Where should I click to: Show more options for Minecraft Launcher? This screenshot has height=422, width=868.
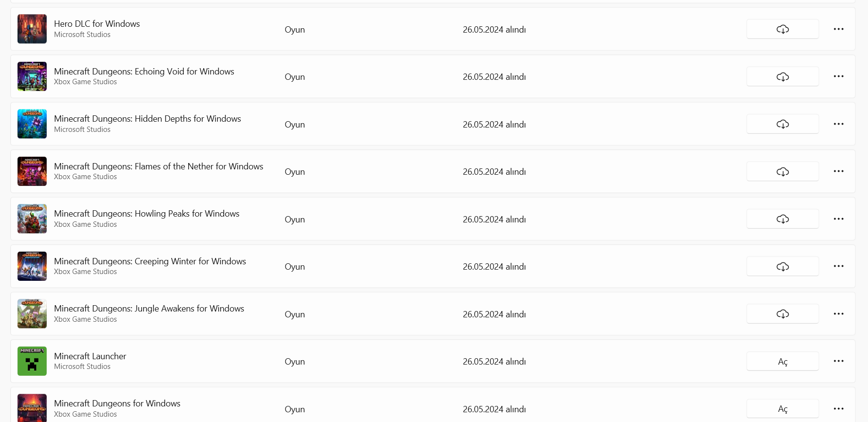[x=838, y=361]
